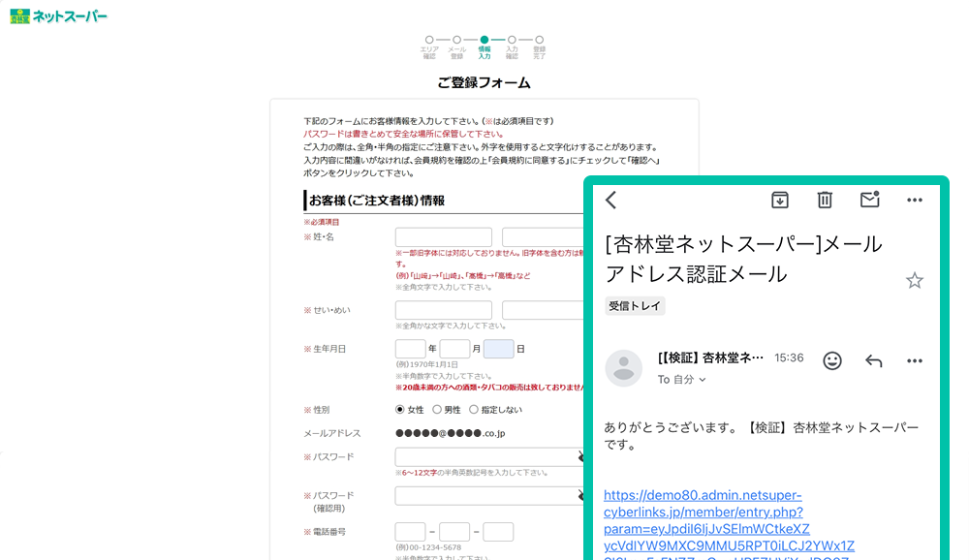Image resolution: width=969 pixels, height=560 pixels.
Task: Click the 登録完了 step indicator
Action: 540,47
